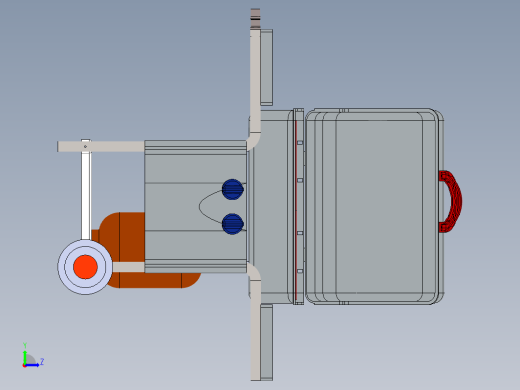
Task: Select the small fitting atop the vertical pipe
Action: [255, 19]
